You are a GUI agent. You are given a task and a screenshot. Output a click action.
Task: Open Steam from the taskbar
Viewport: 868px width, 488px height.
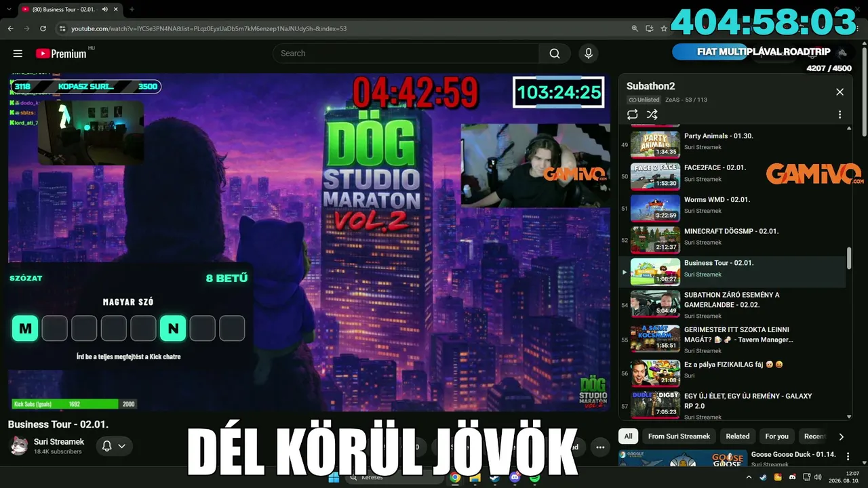[494, 477]
